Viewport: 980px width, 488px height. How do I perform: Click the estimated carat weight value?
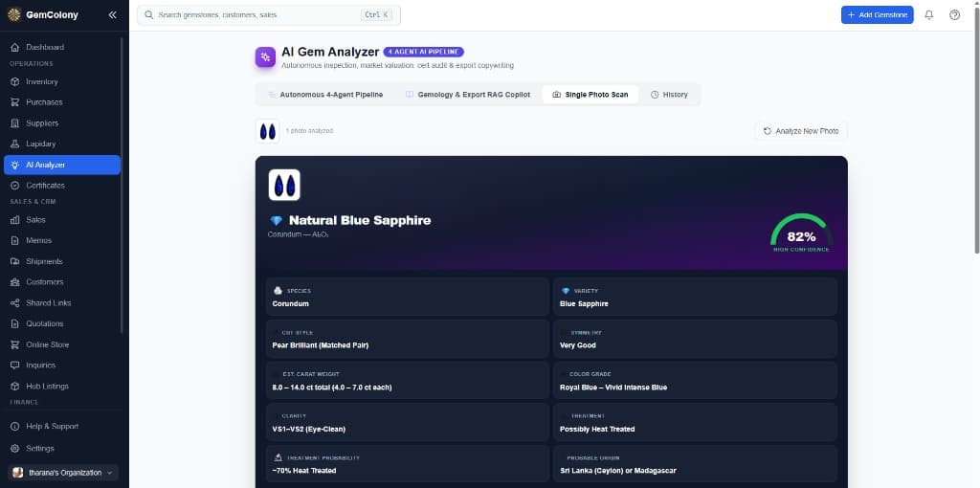coord(332,388)
